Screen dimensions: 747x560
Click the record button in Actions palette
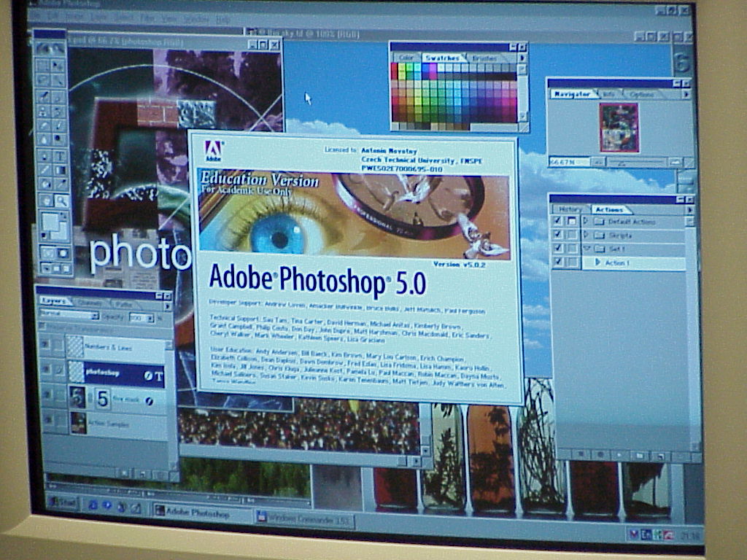click(601, 456)
